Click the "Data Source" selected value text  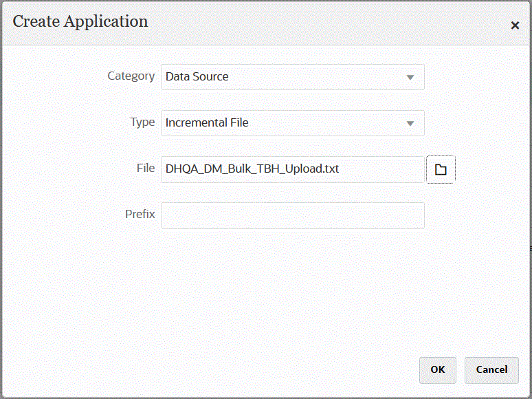pos(197,77)
